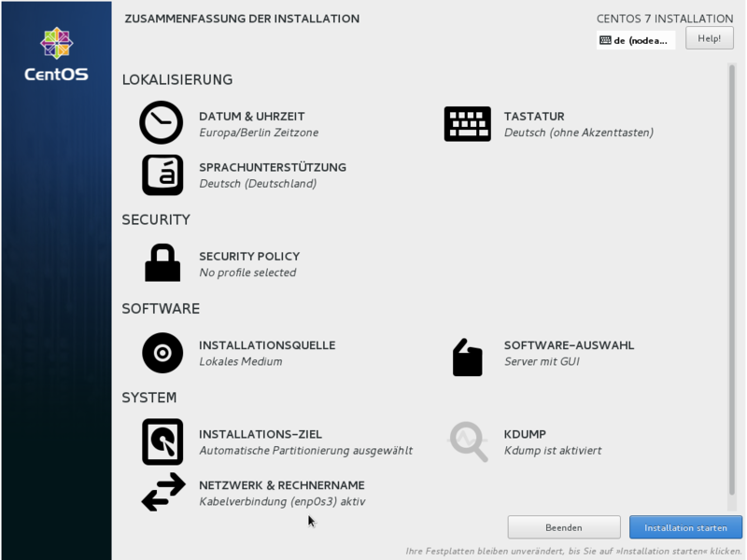Click 'Kdump ist aktiviert' text
The width and height of the screenshot is (747, 560).
point(553,451)
